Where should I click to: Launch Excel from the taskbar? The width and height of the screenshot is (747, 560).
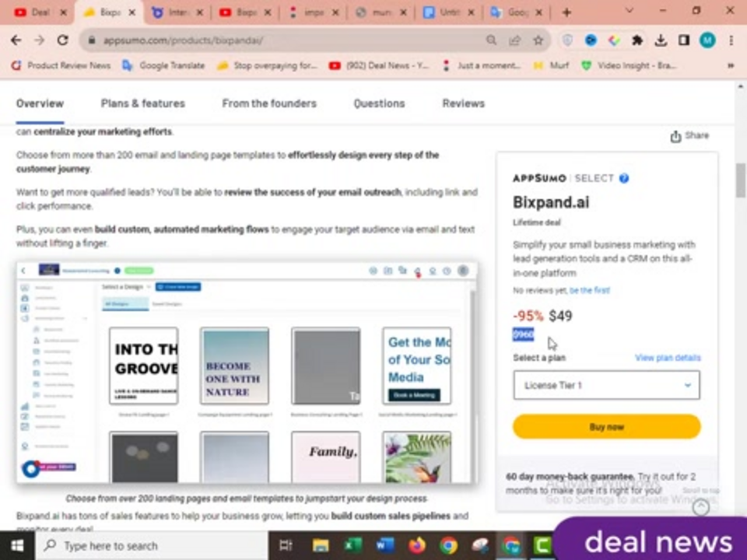352,545
